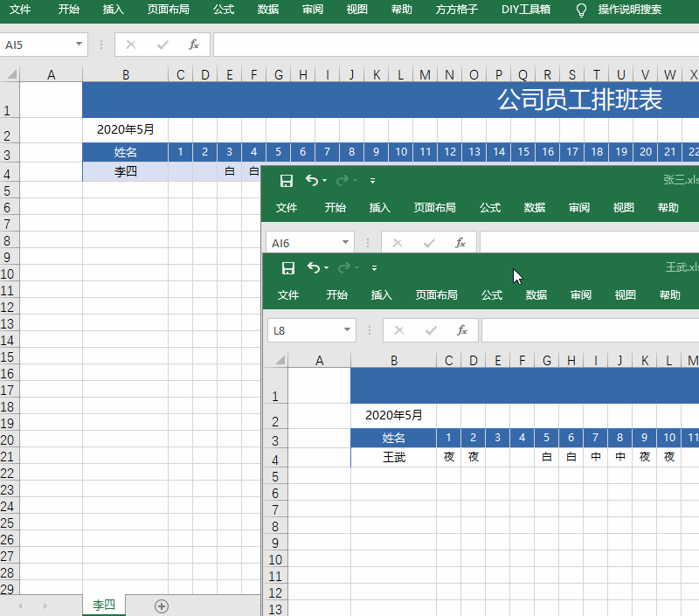The image size is (699, 616).
Task: Click the Save icon in 王武.xls toolbar
Action: click(x=287, y=268)
